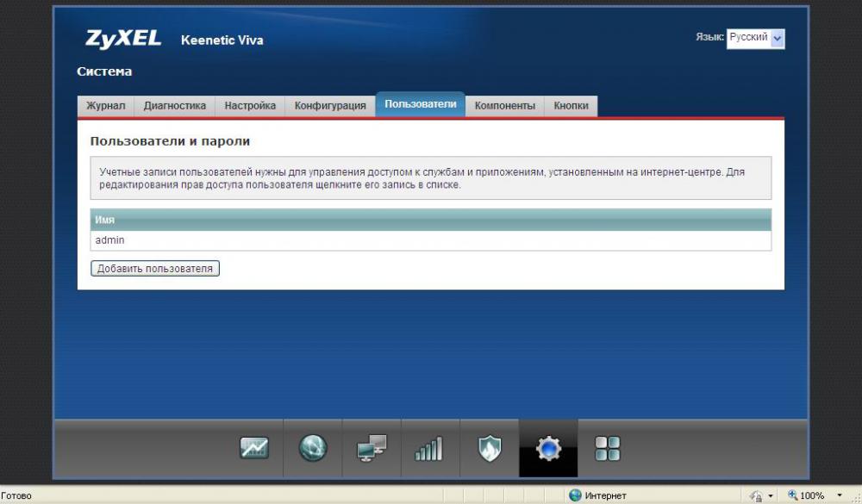Click the ZyXEL logo
This screenshot has height=504, width=862.
pyautogui.click(x=123, y=39)
